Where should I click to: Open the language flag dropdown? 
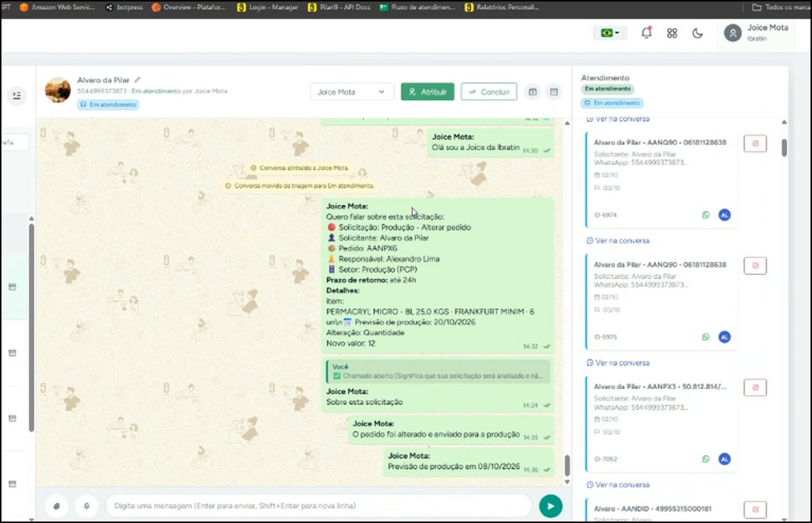[x=609, y=33]
